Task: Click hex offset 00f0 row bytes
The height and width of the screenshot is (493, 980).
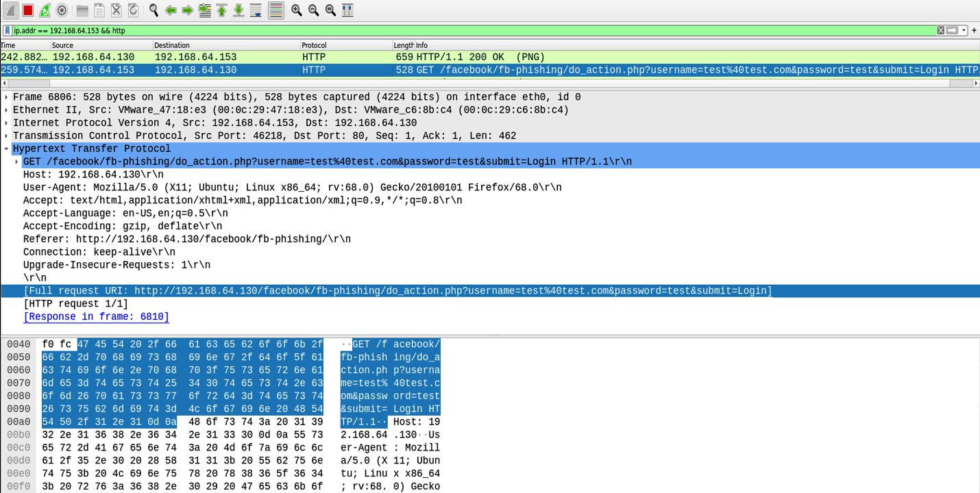Action: click(x=182, y=487)
